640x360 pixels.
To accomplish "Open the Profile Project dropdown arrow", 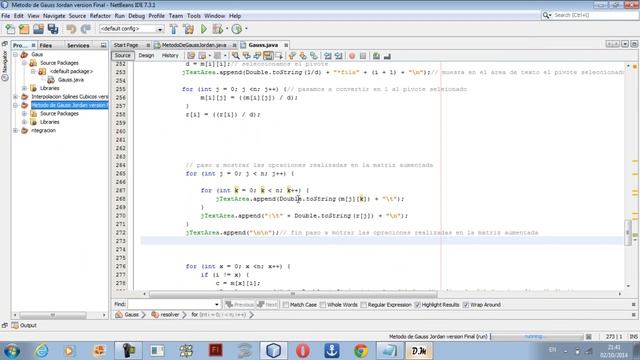I will click(246, 29).
